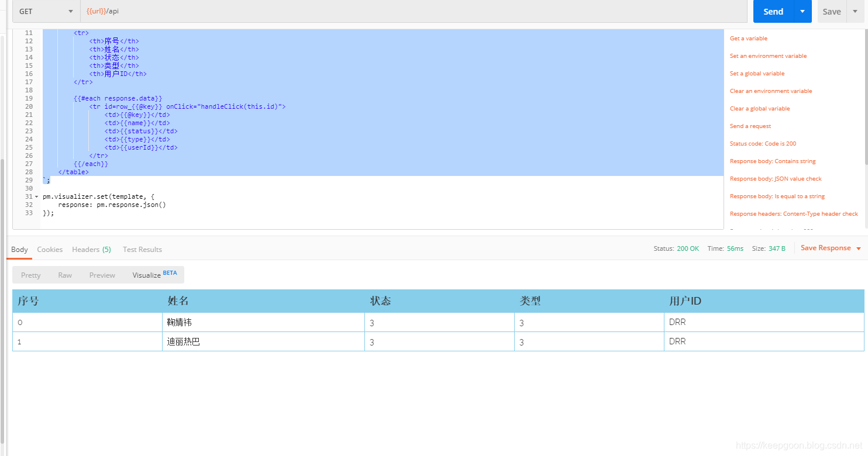Click the 347 B response size value
868x456 pixels.
coord(777,248)
